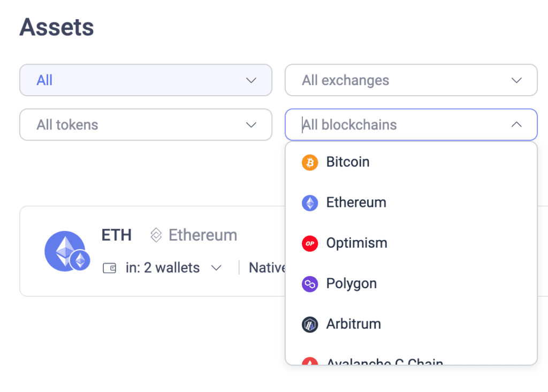Click the Assets page heading
548x392 pixels.
point(56,27)
